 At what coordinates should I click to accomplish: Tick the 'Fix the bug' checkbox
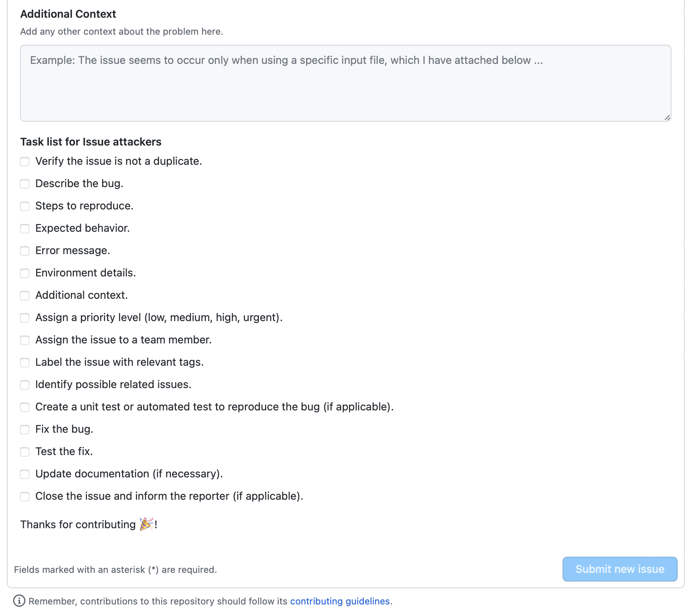click(x=25, y=430)
